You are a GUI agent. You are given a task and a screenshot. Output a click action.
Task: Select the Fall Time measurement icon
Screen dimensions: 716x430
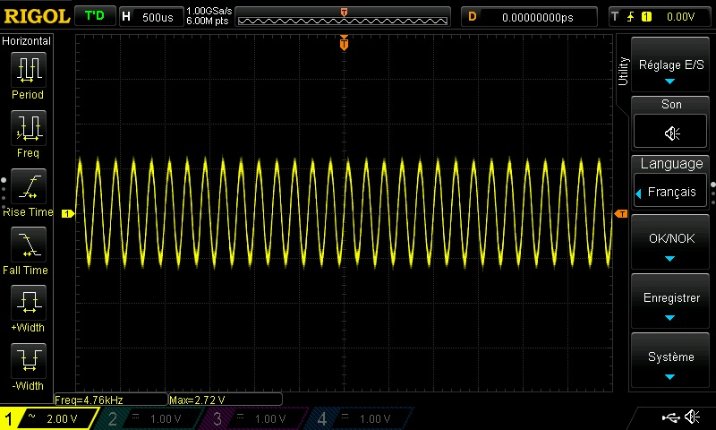tap(28, 244)
